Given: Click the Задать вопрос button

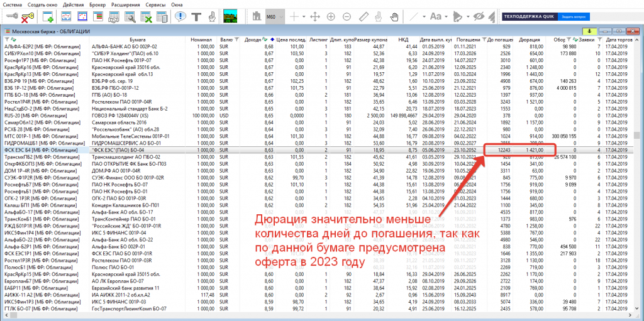Looking at the screenshot, I should pyautogui.click(x=575, y=17).
